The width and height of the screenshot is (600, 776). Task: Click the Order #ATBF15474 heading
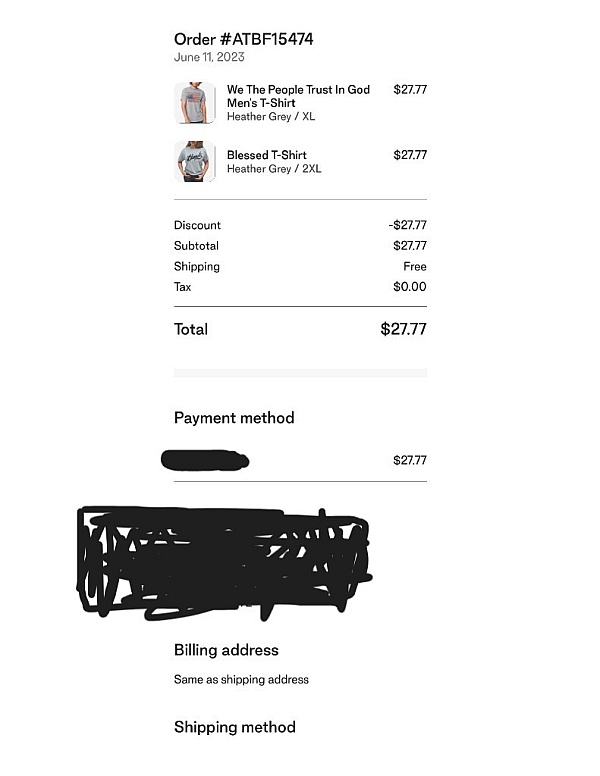pos(244,39)
